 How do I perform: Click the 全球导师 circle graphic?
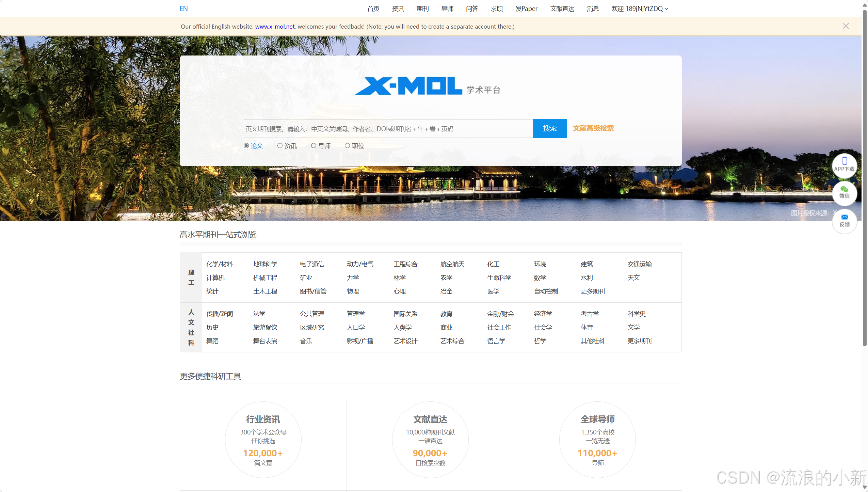(x=597, y=440)
